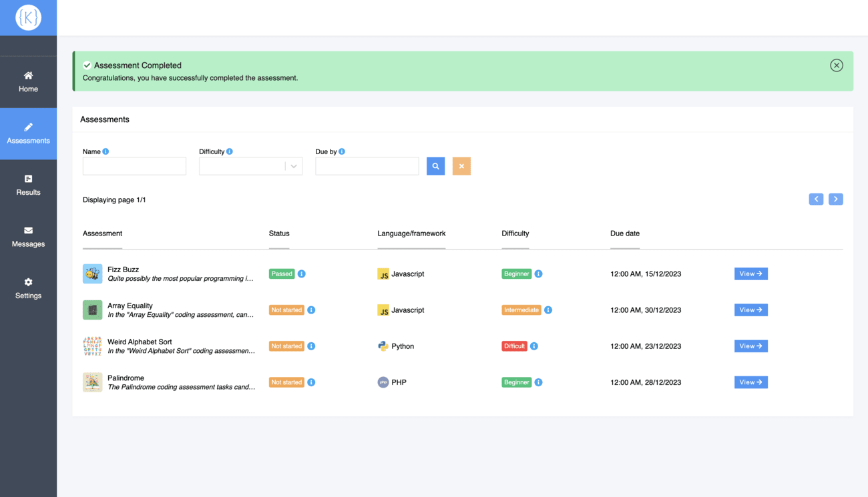
Task: Click Fizz Buzz Javascript icon
Action: pyautogui.click(x=383, y=274)
